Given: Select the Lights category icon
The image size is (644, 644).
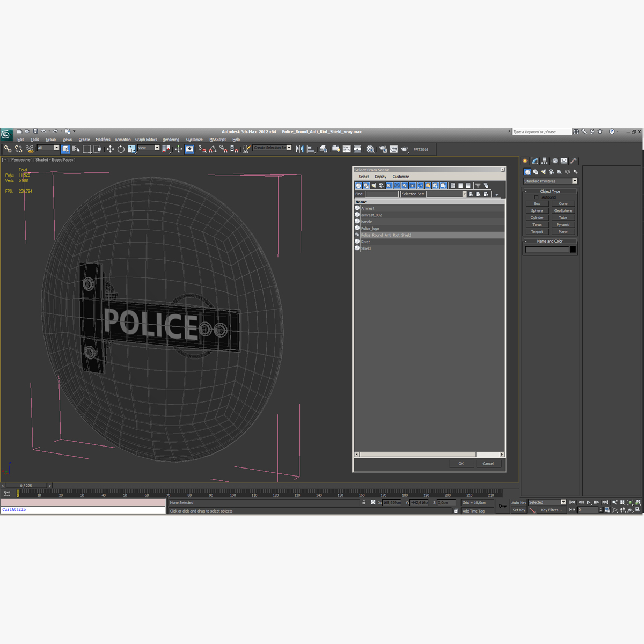Looking at the screenshot, I should tap(544, 172).
